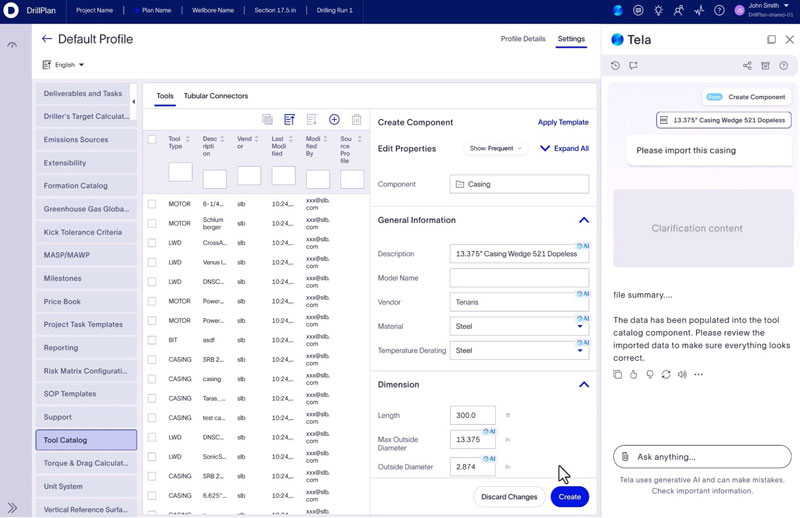Check the LWD Venus row checkbox
This screenshot has width=800, height=518.
[152, 262]
